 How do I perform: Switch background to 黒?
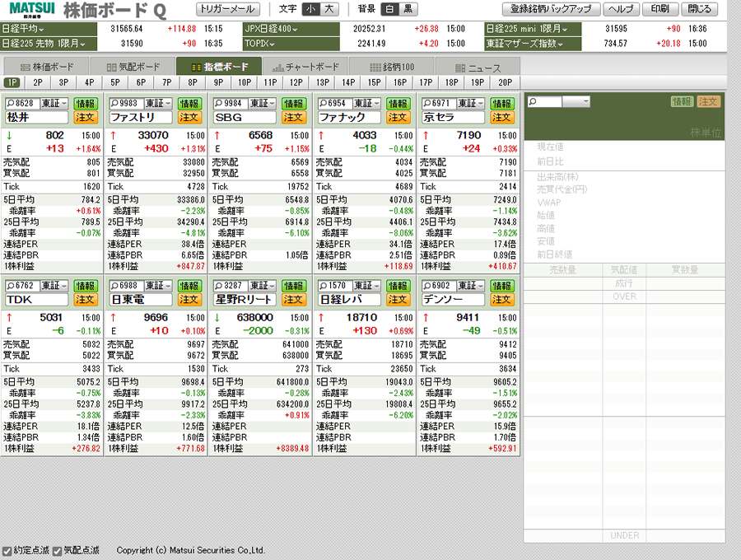click(x=408, y=9)
